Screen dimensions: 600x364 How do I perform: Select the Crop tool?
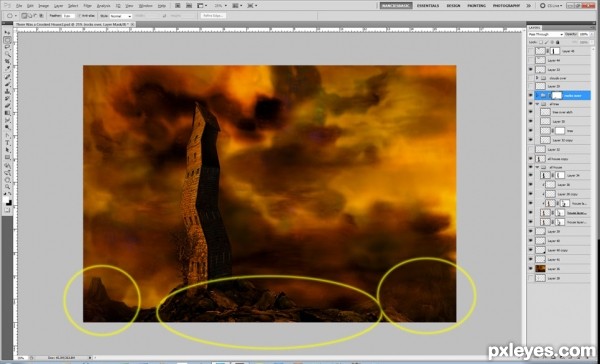tap(7, 61)
